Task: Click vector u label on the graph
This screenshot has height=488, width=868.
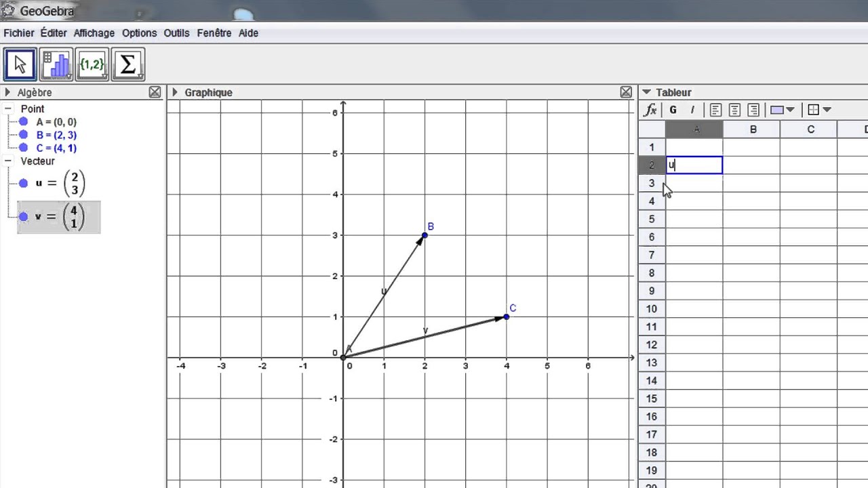Action: click(384, 291)
